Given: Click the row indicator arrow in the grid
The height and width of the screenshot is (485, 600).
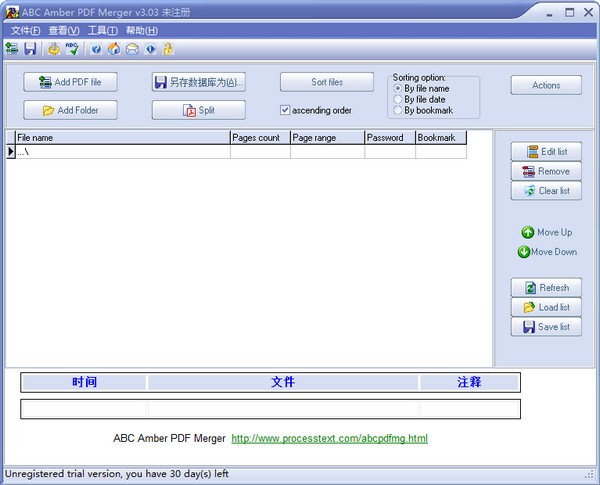Looking at the screenshot, I should [10, 152].
